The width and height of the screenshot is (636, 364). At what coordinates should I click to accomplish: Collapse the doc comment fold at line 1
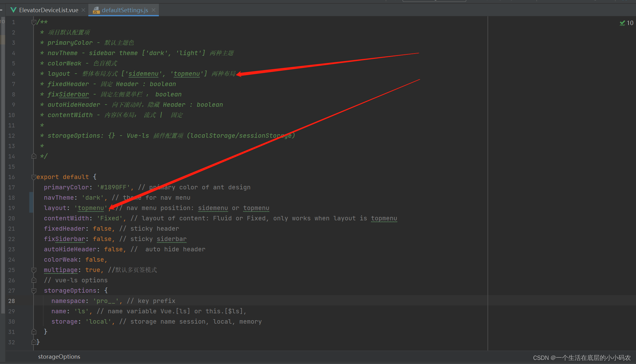coord(34,22)
